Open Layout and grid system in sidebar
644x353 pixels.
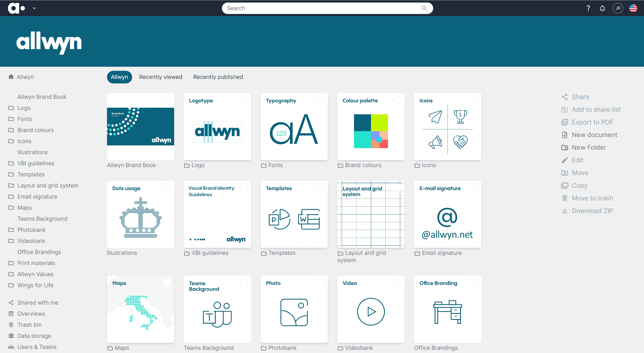48,185
